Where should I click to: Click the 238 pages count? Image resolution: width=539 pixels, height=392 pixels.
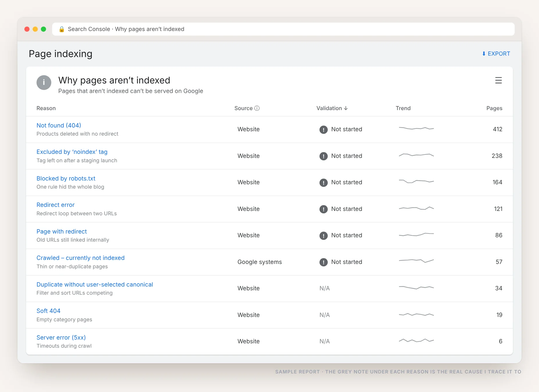coord(497,156)
